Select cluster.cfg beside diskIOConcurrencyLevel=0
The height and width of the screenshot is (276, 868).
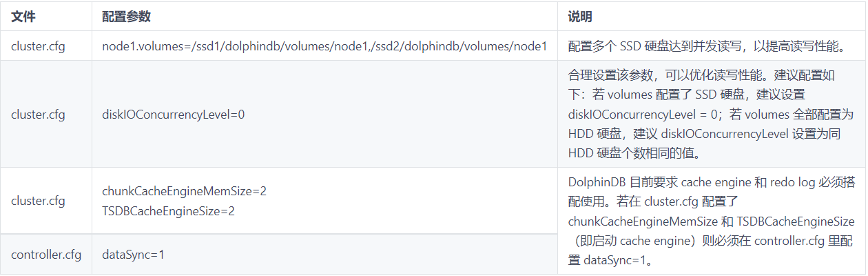[x=38, y=115]
